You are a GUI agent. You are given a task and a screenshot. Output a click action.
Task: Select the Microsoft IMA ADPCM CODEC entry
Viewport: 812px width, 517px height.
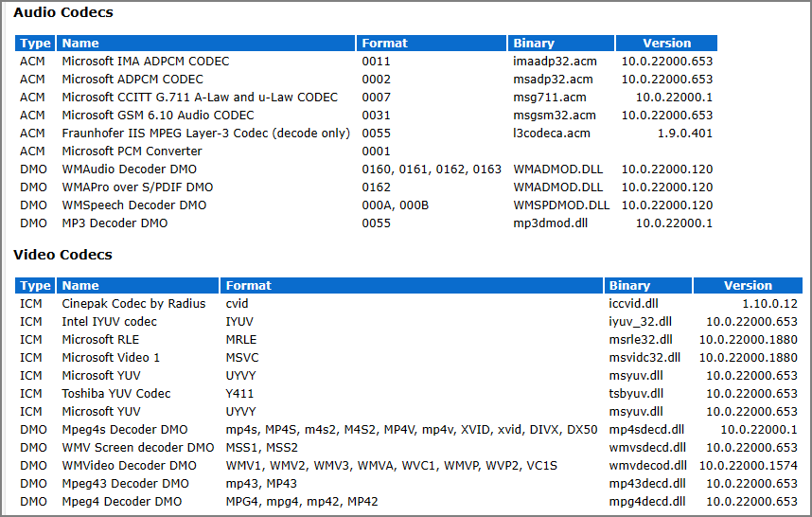tap(145, 61)
